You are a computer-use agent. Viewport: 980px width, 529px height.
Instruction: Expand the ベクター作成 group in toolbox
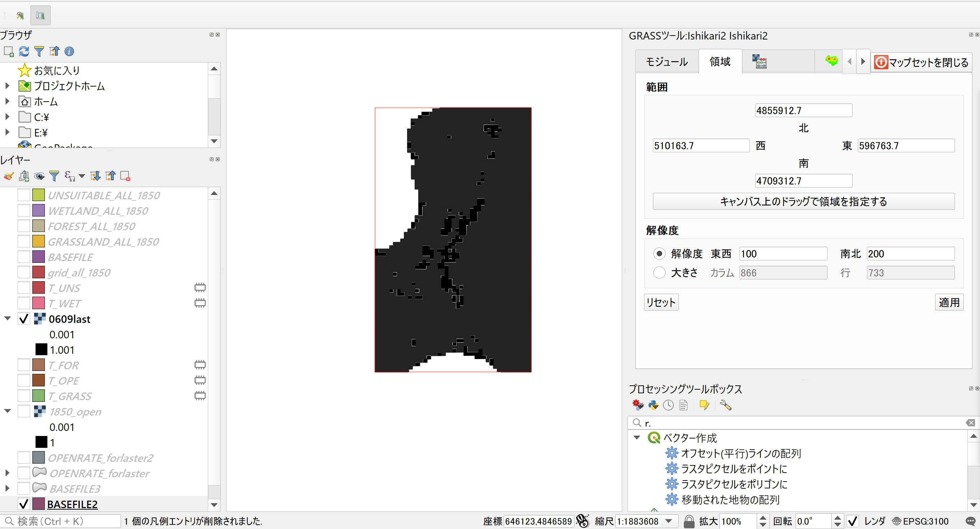pyautogui.click(x=636, y=438)
